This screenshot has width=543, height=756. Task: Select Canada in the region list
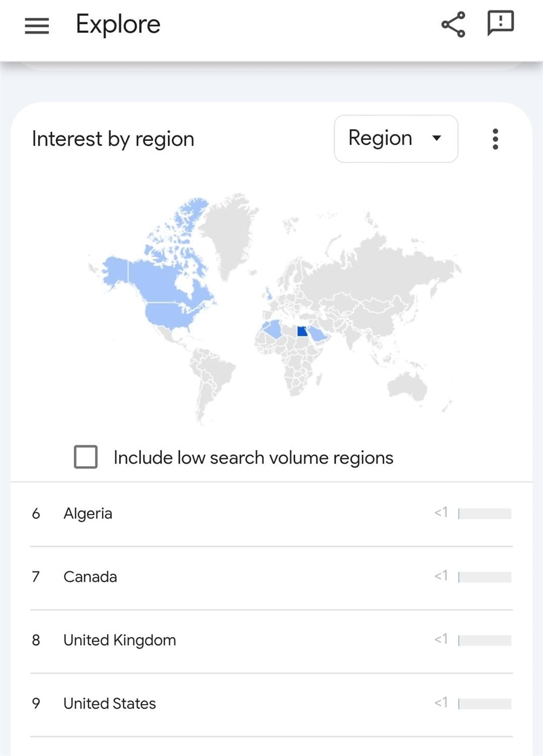pos(271,577)
